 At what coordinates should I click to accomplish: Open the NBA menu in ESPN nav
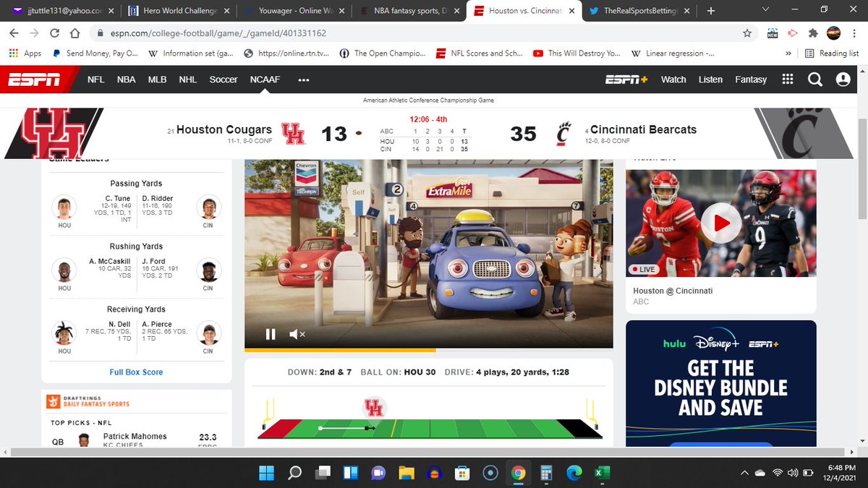pyautogui.click(x=127, y=80)
